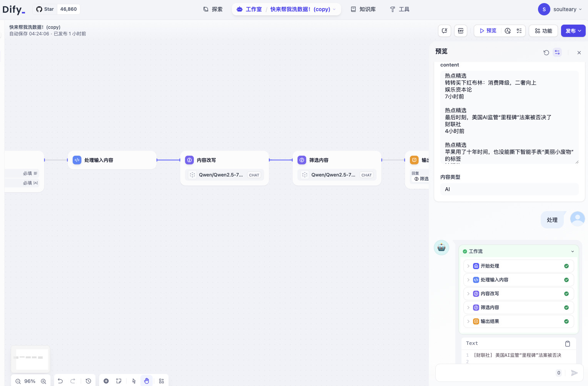
Task: Expand the 发布 publish dropdown
Action: (x=573, y=31)
